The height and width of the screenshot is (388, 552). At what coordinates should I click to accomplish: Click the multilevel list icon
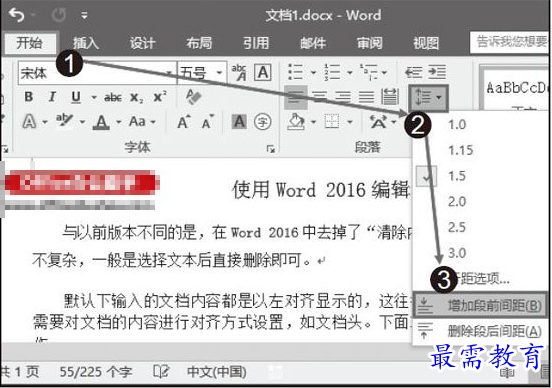click(x=368, y=72)
